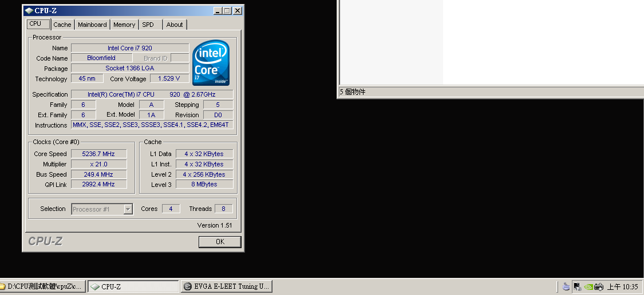Click the L1 Inst. cache value
This screenshot has height=295, width=644.
click(204, 164)
